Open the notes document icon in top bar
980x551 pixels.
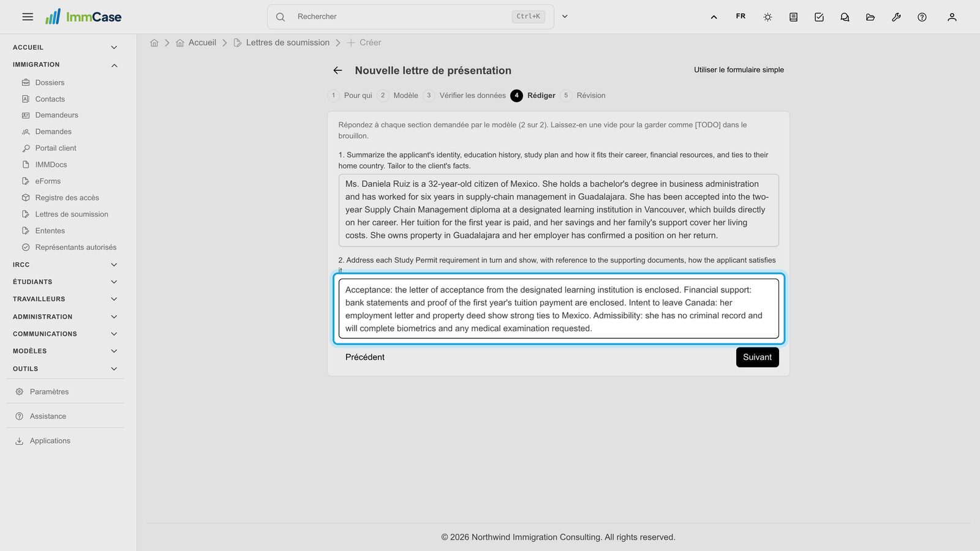(793, 17)
